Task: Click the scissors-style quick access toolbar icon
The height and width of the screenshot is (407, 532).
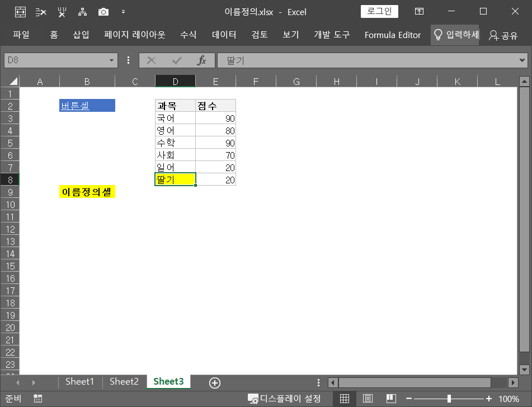Action: tap(62, 12)
